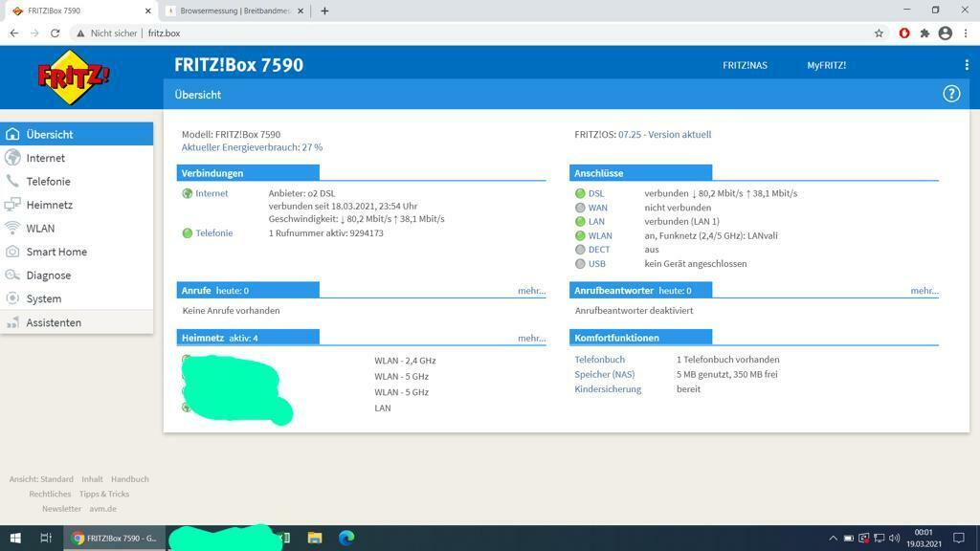Click the Chrome FRITZ!Box 7590 taskbar button
980x551 pixels.
coord(115,538)
